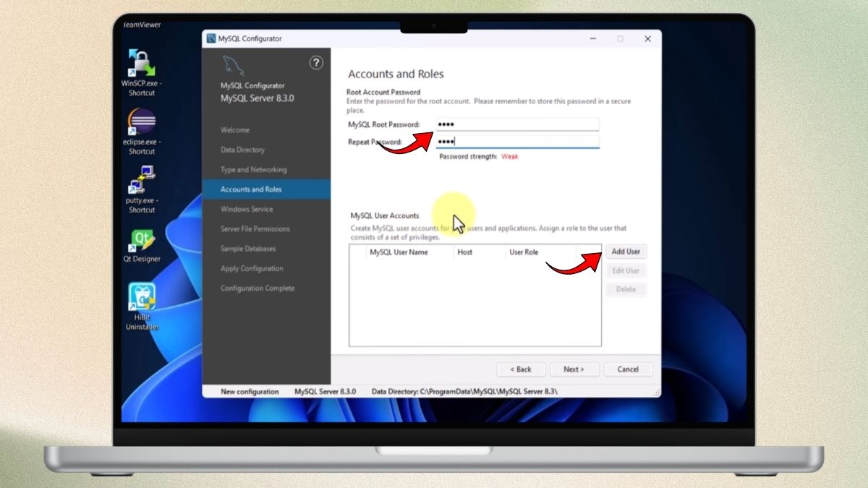Click the MySQL dolphin logo in sidebar
Image resolution: width=868 pixels, height=488 pixels.
[x=233, y=65]
